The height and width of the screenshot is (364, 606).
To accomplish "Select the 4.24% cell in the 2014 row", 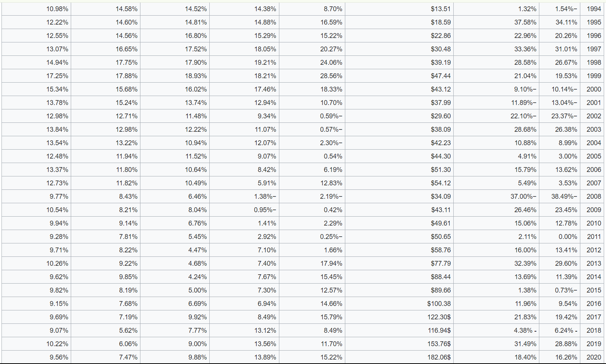I will (197, 277).
